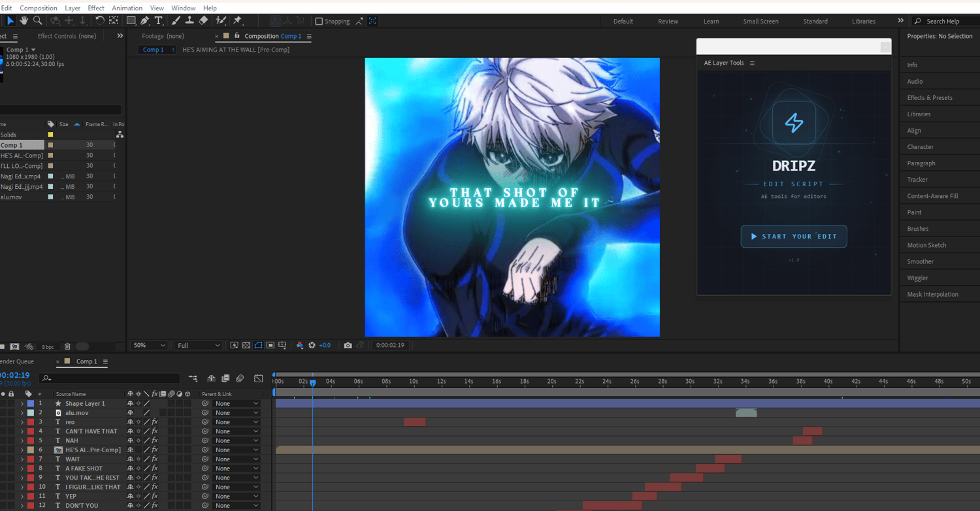980x511 pixels.
Task: Click the Reset Exposure aperture icon
Action: pyautogui.click(x=312, y=345)
